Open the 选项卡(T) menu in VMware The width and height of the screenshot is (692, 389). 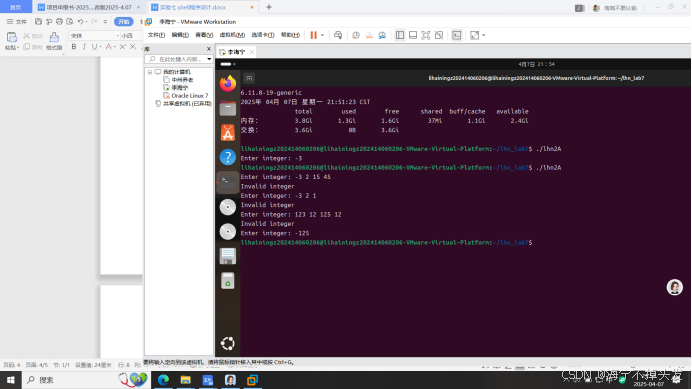pos(263,35)
